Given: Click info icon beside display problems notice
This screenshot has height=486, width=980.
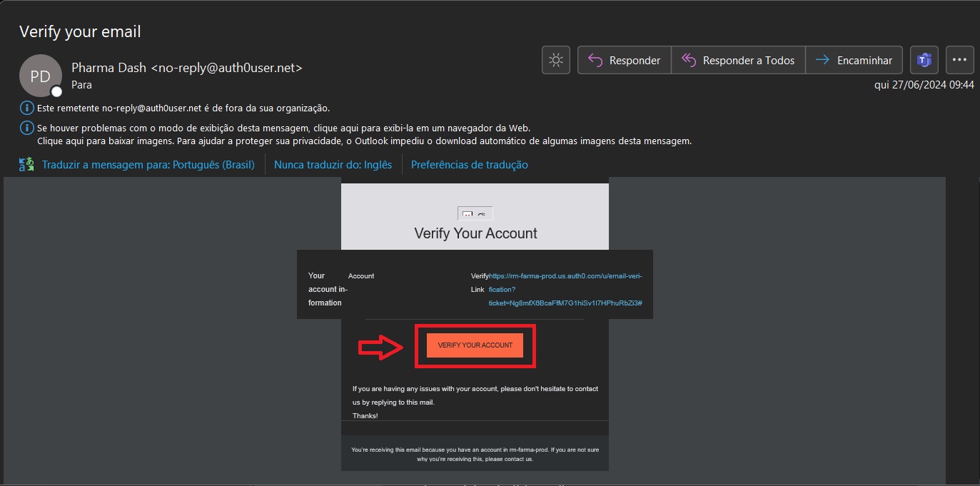Looking at the screenshot, I should coord(26,128).
